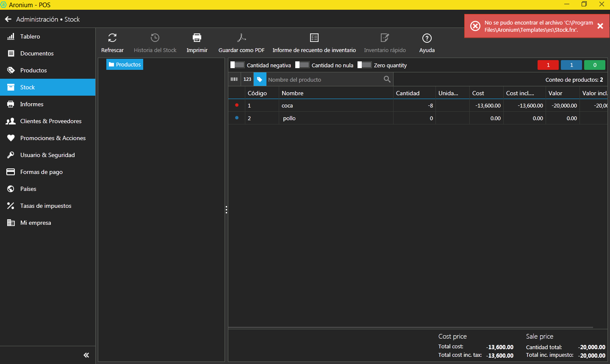Click the green count badge
610x364 pixels.
pos(595,65)
